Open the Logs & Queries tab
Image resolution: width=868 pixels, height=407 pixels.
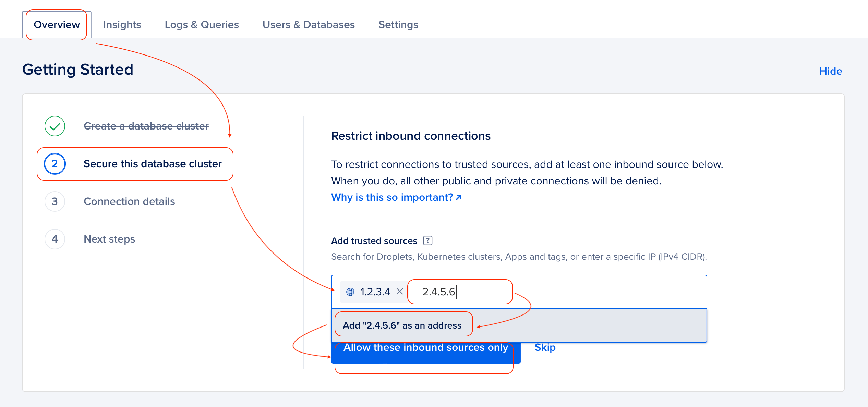pos(202,24)
